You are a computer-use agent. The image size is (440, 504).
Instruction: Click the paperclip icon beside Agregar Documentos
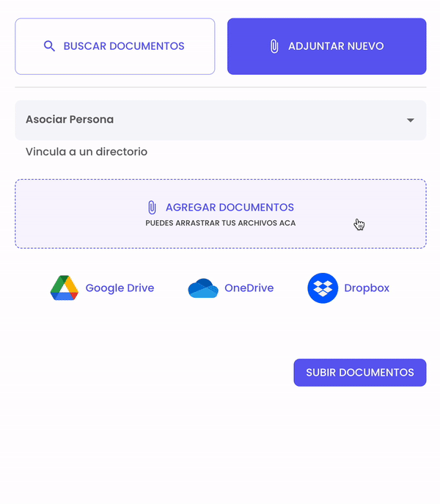click(x=153, y=208)
